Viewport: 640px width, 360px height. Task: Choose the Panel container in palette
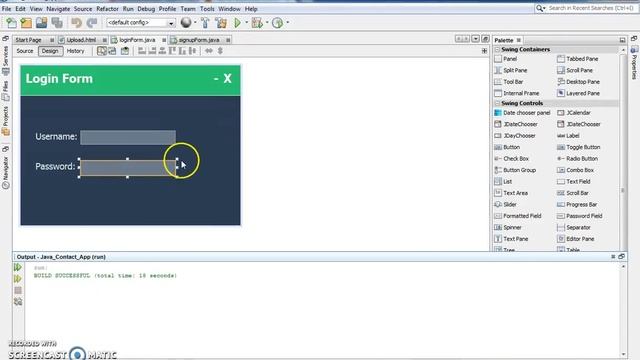click(505, 59)
